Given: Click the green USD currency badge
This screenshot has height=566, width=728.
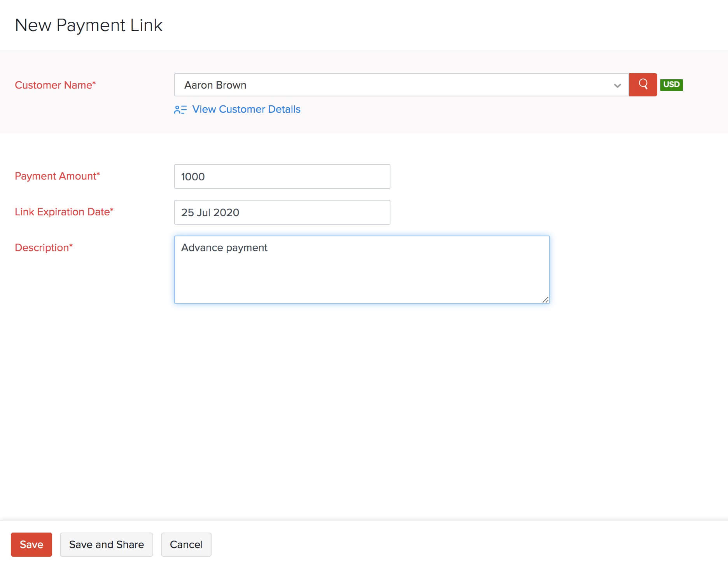Looking at the screenshot, I should (672, 85).
